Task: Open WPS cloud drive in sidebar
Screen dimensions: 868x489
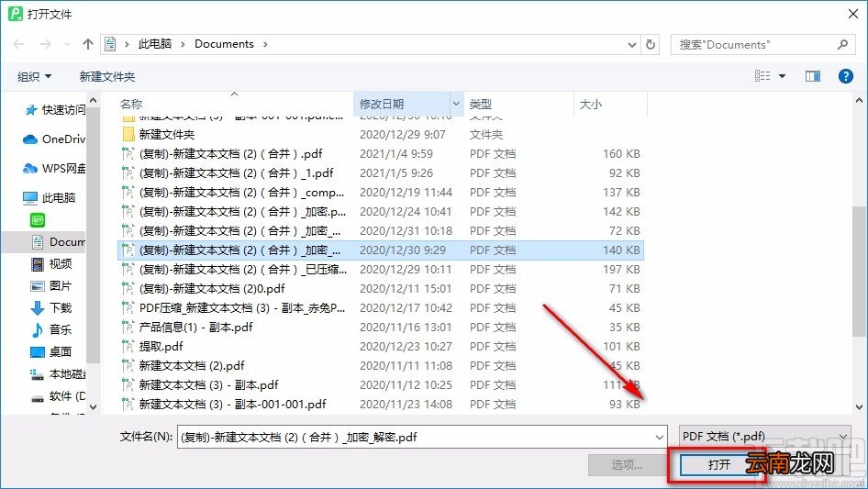Action: [54, 169]
